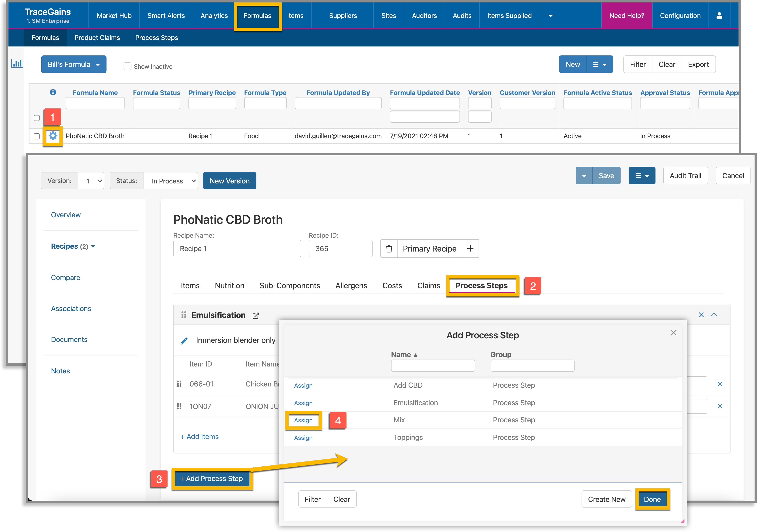Viewport: 757px width, 532px height.
Task: Enable Show Inactive checkbox
Action: (x=127, y=66)
